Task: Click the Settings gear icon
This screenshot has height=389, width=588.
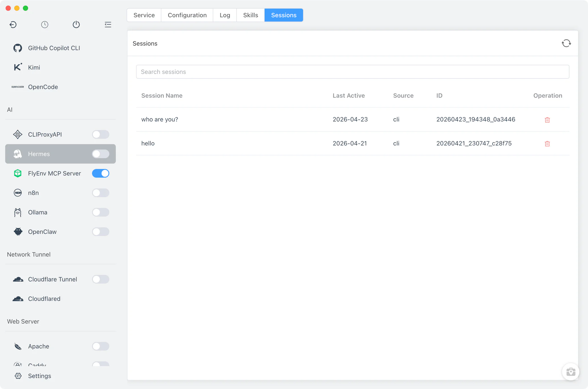Action: pyautogui.click(x=18, y=376)
